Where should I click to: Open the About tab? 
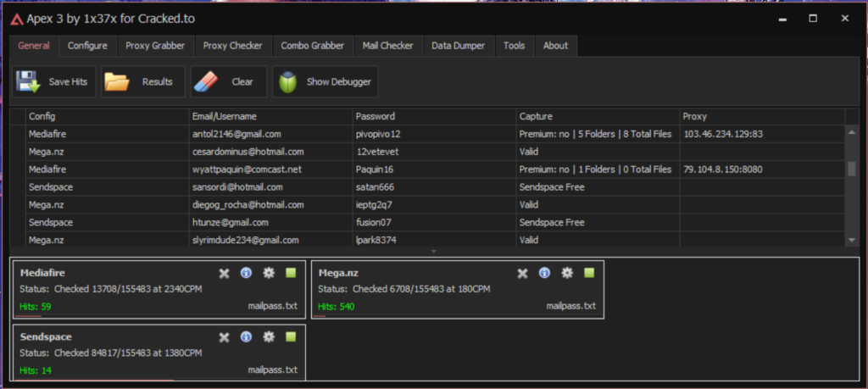(555, 46)
